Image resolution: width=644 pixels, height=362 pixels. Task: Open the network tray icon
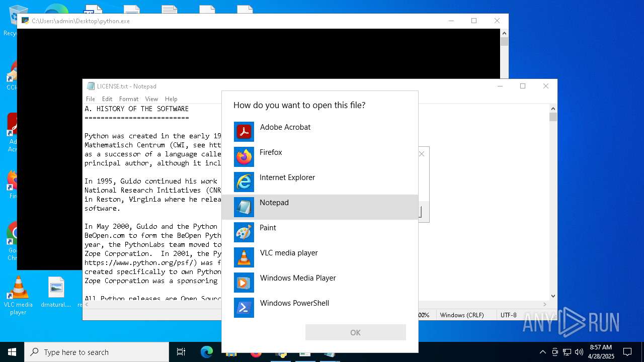pyautogui.click(x=567, y=352)
